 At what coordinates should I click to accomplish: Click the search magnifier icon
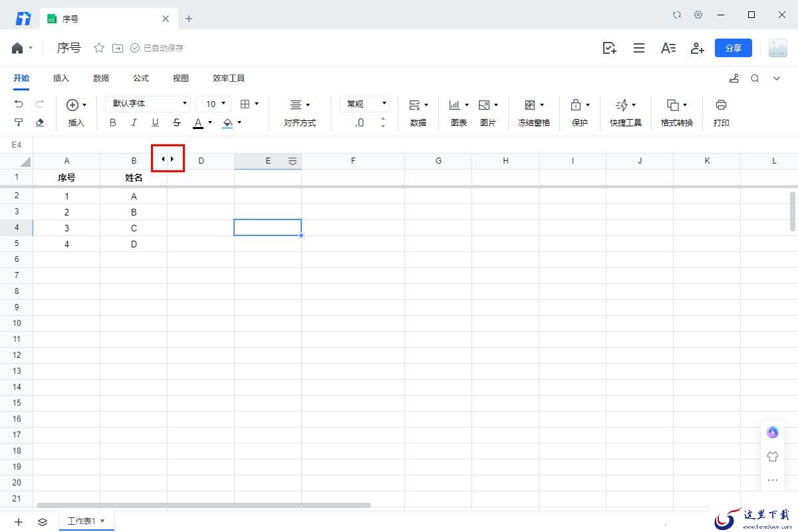coord(755,78)
